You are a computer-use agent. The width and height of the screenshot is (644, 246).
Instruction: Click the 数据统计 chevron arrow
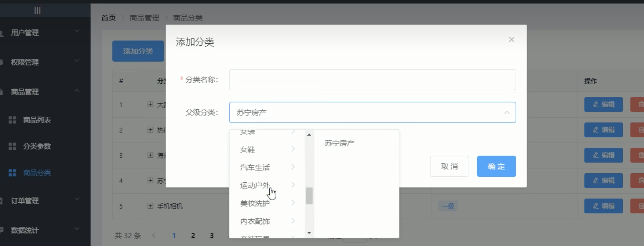(x=77, y=229)
